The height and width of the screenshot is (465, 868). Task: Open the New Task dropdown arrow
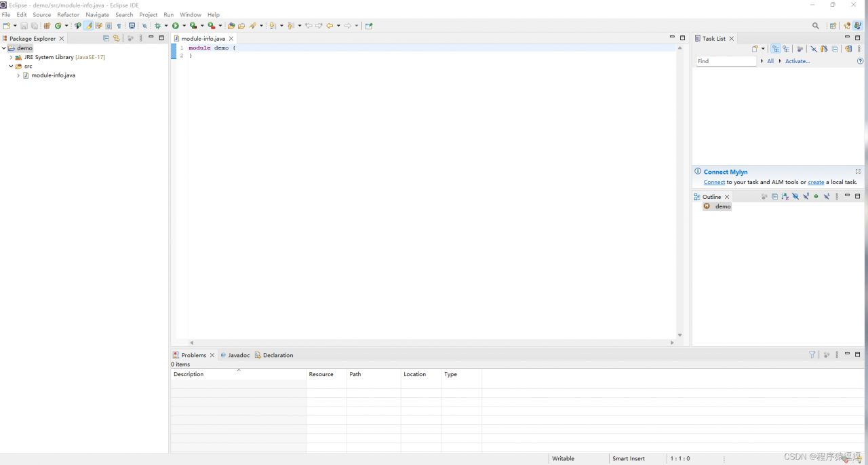click(x=763, y=49)
